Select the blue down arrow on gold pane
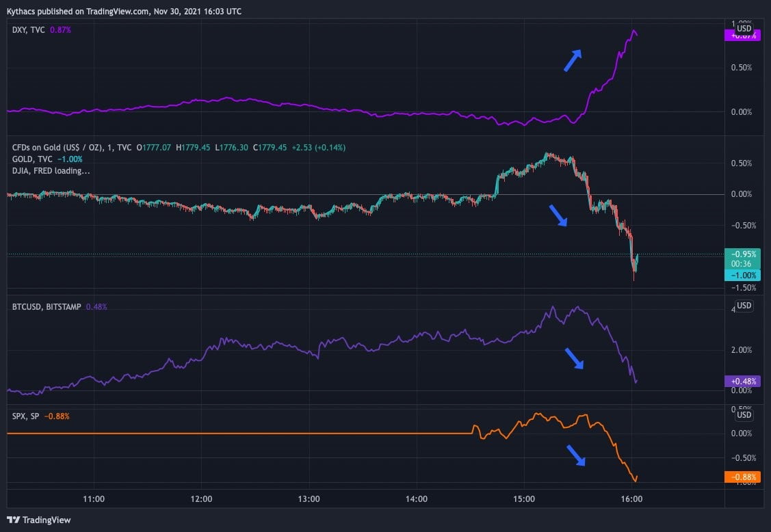Screen dimensions: 771x532 pos(558,215)
